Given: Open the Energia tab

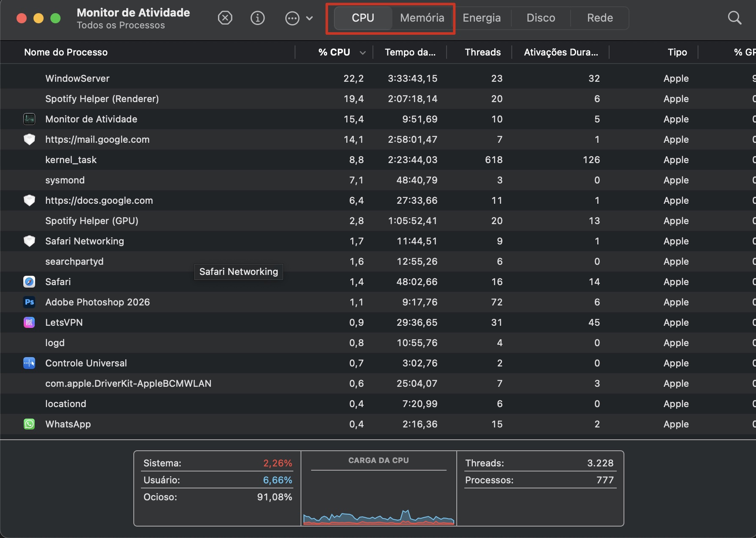Looking at the screenshot, I should click(x=482, y=18).
